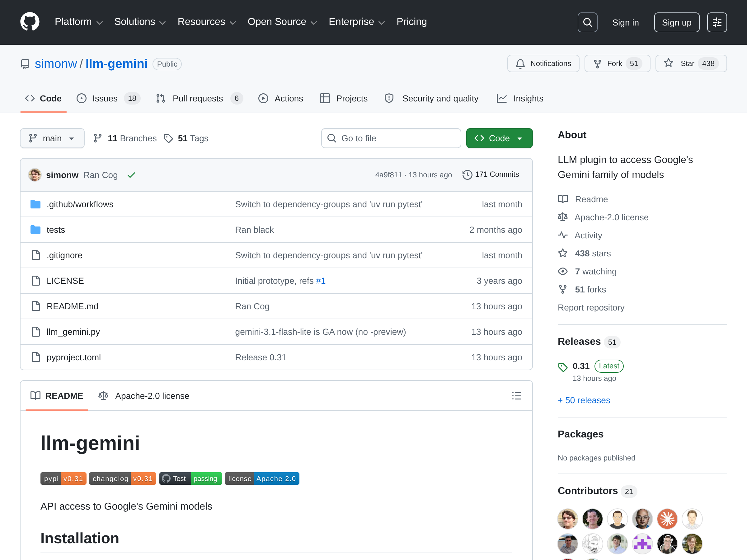Click the + 50 releases link

coord(584,400)
